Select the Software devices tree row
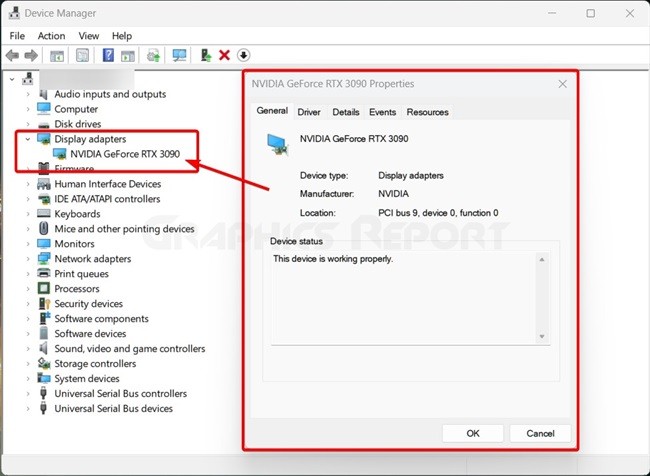 90,334
